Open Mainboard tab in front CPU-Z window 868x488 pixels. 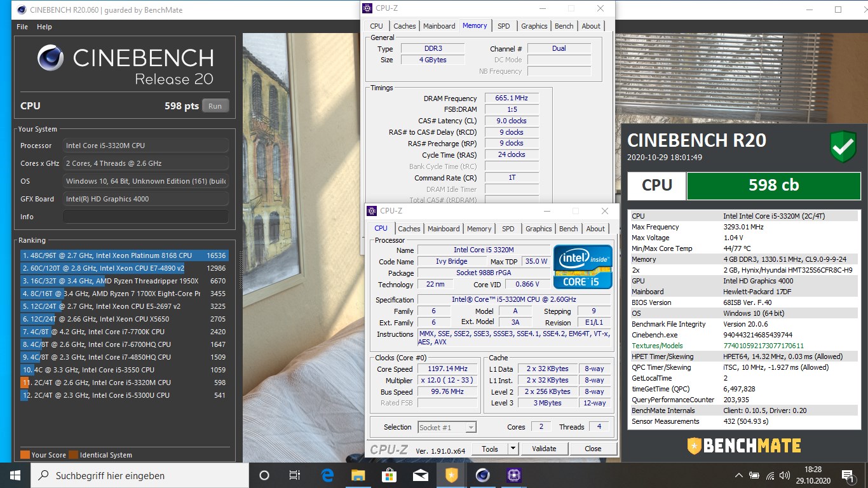pos(444,229)
